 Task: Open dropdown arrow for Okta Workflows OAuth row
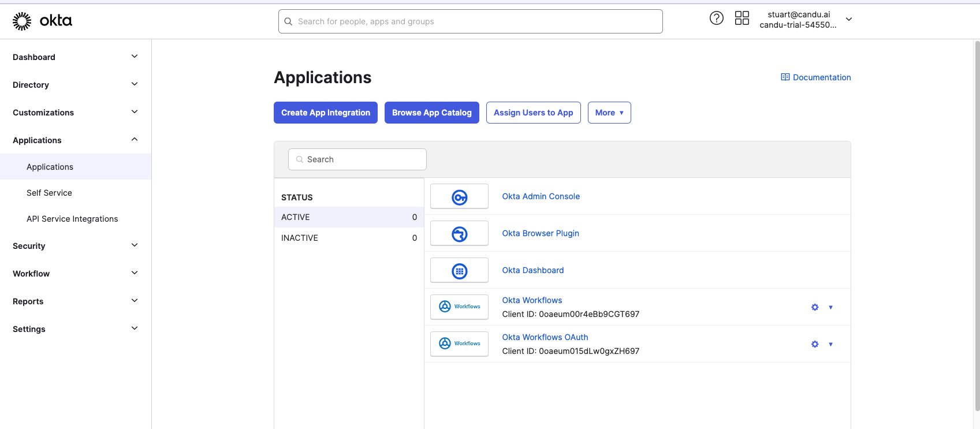(x=831, y=344)
